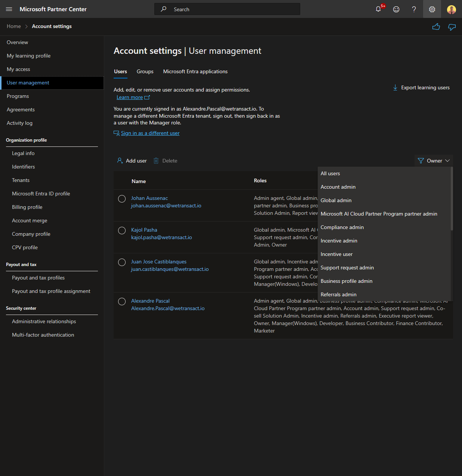Click the sign-in icon beside different user link

tap(117, 133)
